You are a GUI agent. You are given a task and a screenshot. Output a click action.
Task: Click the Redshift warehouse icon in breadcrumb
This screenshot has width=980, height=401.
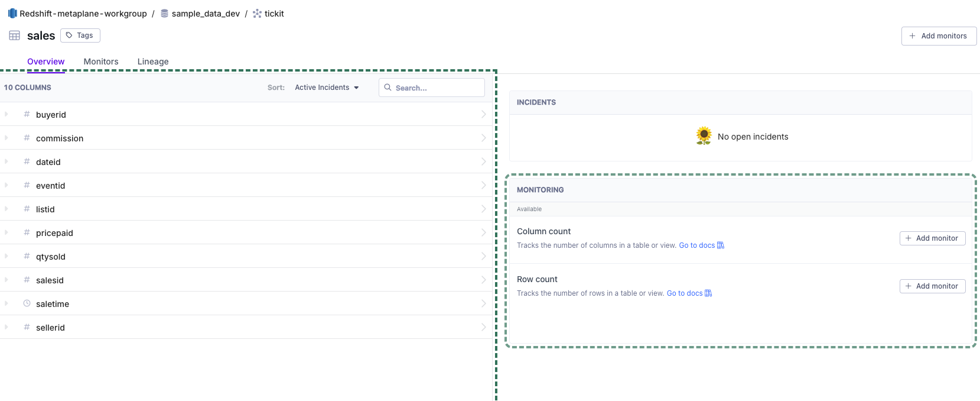coord(12,13)
